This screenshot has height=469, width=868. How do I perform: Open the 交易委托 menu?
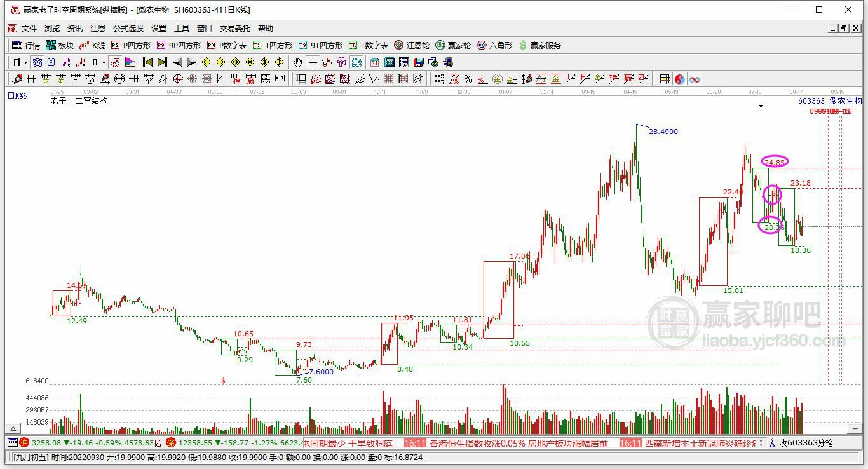point(235,29)
